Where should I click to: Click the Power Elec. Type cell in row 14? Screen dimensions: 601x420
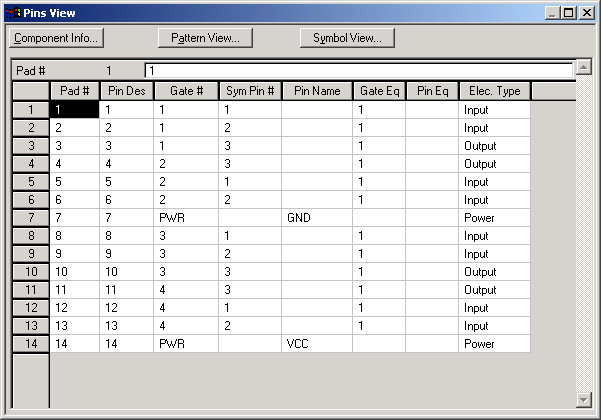[494, 344]
